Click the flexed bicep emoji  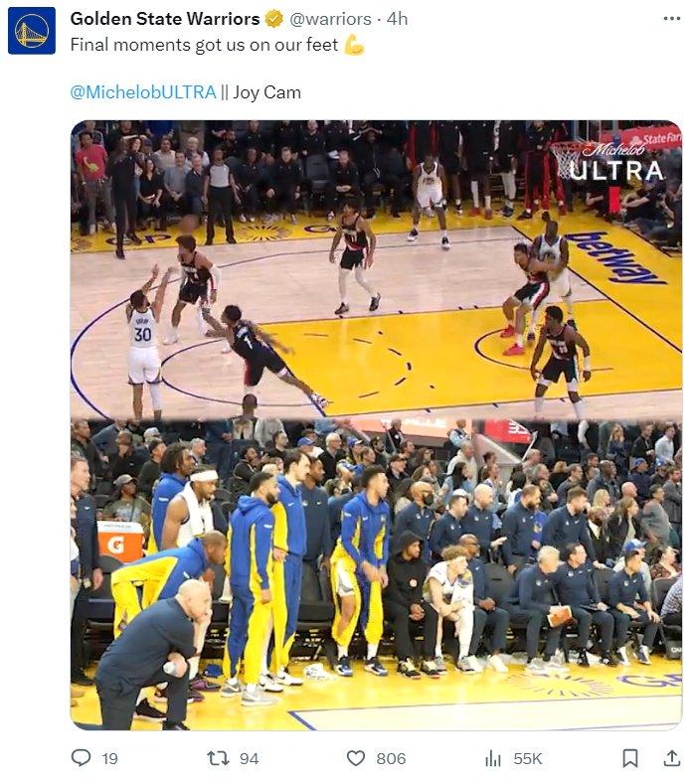click(355, 45)
